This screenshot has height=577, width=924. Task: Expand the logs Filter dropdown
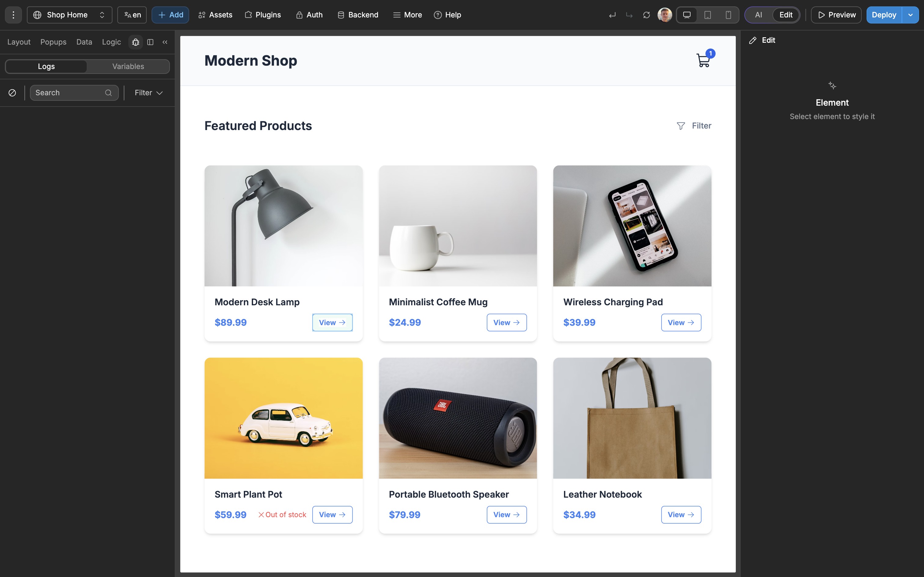(x=149, y=93)
